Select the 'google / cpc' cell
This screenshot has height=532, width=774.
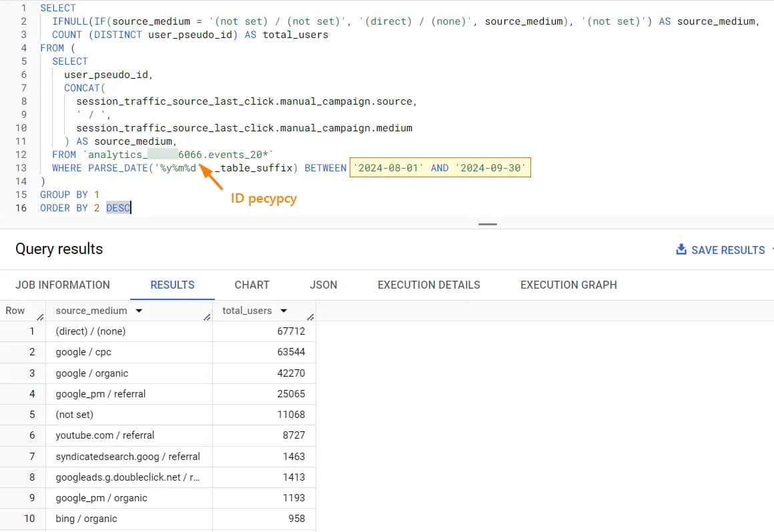click(129, 352)
